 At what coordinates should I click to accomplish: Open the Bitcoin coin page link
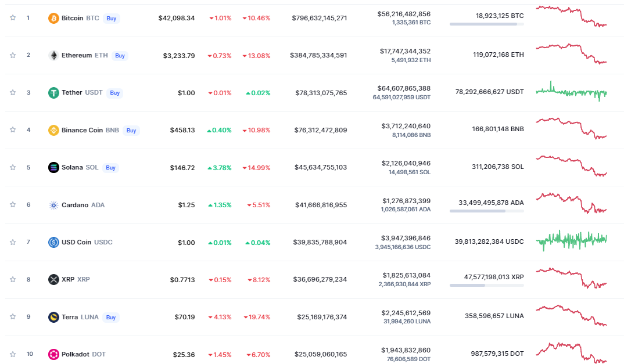73,18
